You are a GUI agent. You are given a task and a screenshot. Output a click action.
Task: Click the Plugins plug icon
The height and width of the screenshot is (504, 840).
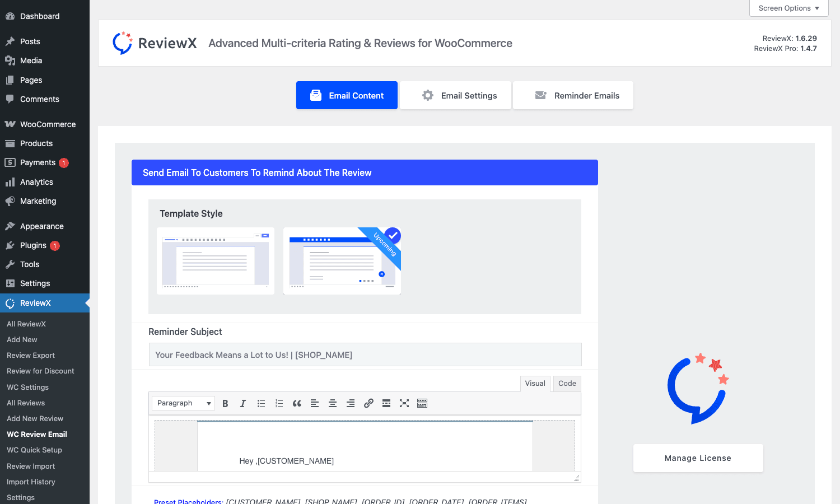point(10,245)
